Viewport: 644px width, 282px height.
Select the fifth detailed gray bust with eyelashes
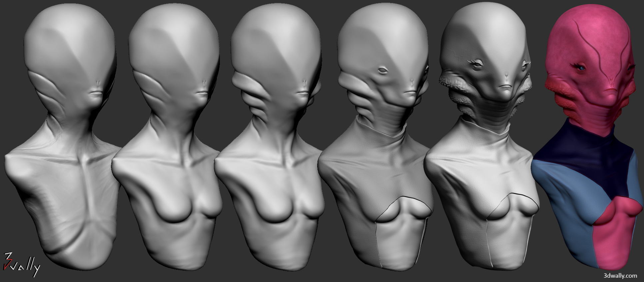click(481, 137)
